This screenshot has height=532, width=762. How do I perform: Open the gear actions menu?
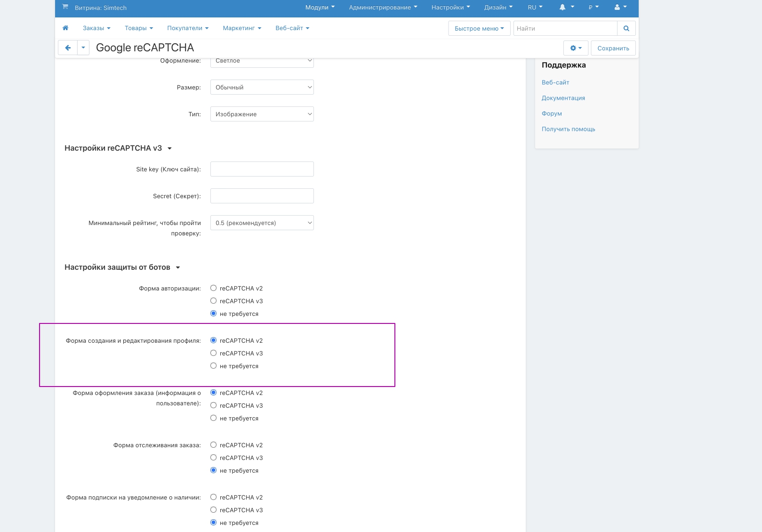(576, 48)
